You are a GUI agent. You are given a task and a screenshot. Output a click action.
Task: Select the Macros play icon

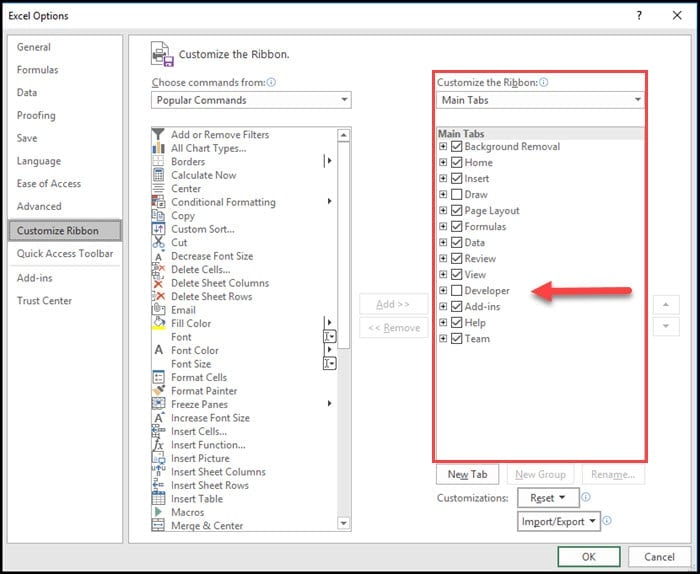pos(158,512)
